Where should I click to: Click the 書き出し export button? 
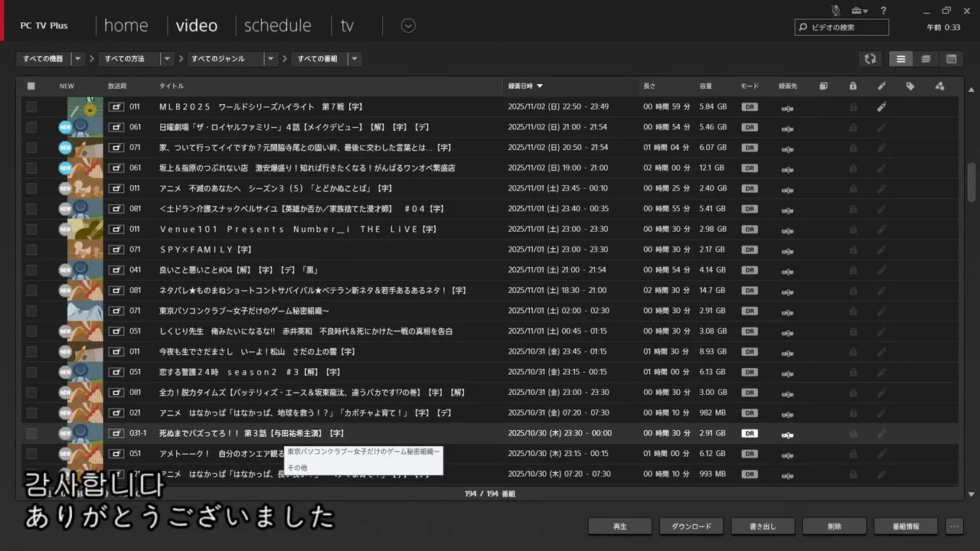pyautogui.click(x=763, y=527)
